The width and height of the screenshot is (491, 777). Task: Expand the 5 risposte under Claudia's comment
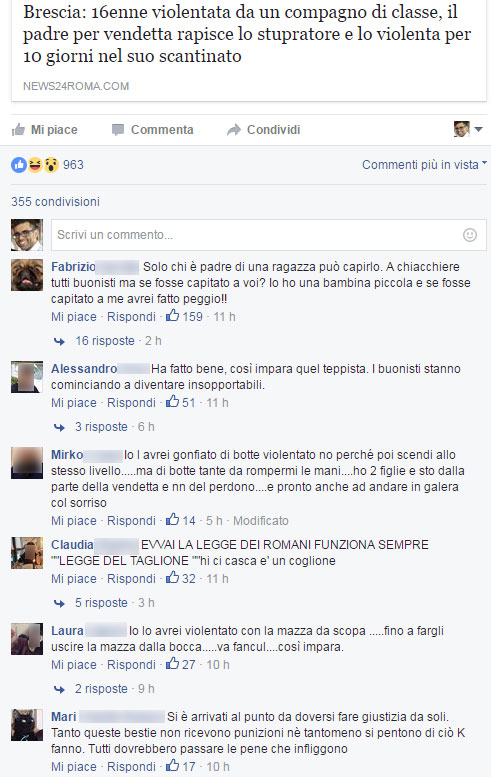pos(101,603)
